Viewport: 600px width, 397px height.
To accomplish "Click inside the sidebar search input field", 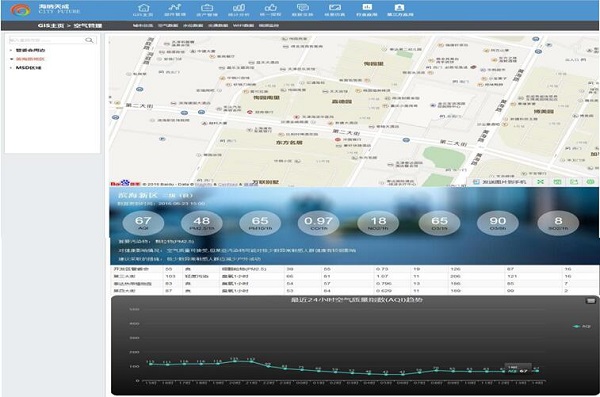I will pyautogui.click(x=46, y=40).
